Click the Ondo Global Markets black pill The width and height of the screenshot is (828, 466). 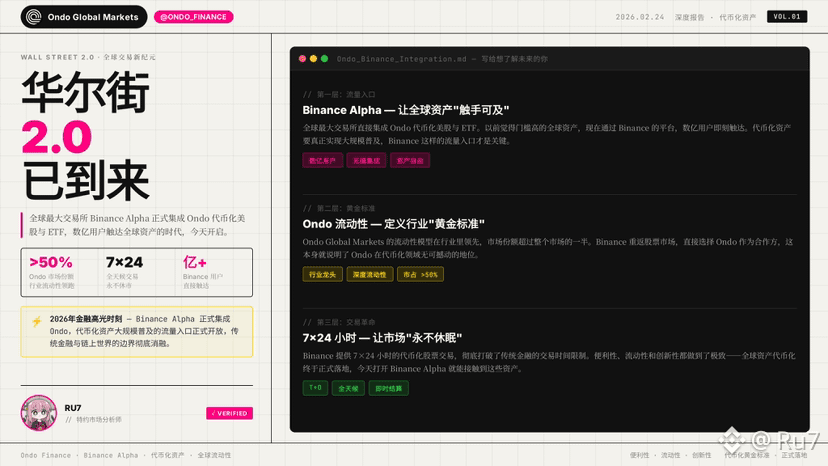pyautogui.click(x=84, y=17)
